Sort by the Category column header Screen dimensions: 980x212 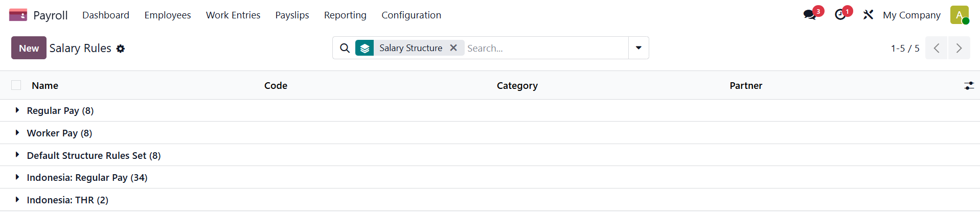(x=517, y=85)
